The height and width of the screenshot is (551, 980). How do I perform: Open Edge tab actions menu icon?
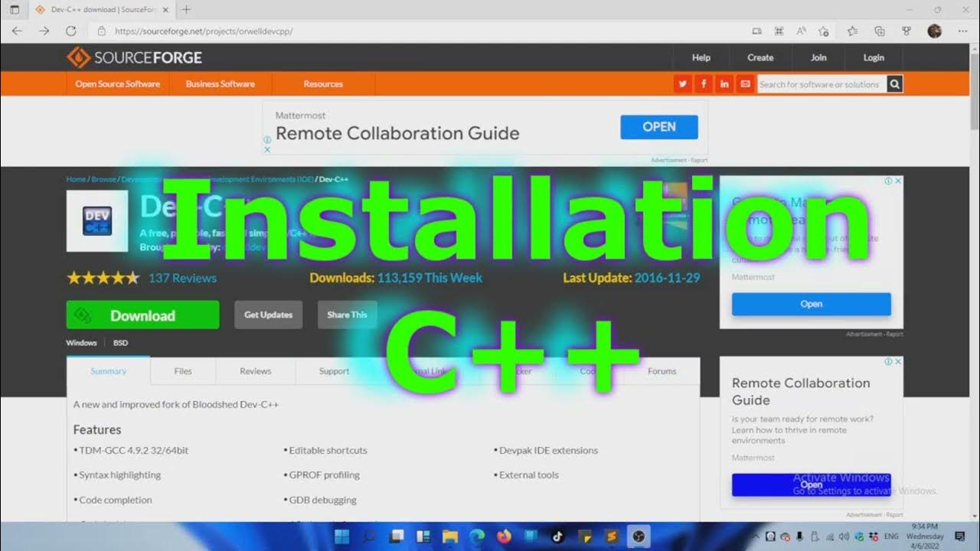tap(14, 10)
